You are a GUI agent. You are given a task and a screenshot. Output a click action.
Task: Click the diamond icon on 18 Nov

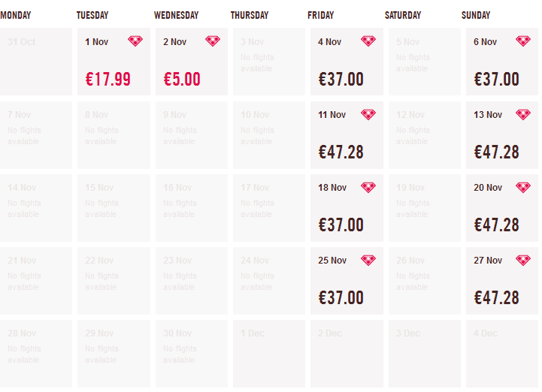point(368,187)
